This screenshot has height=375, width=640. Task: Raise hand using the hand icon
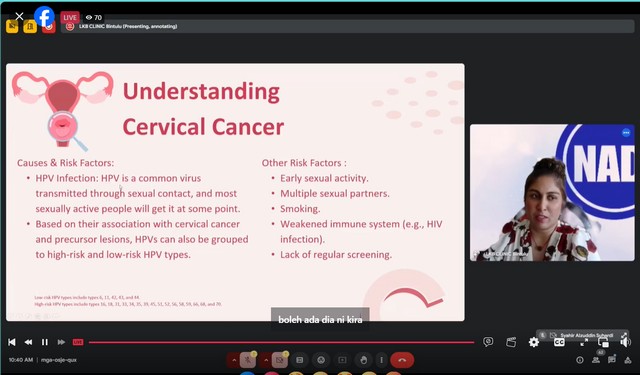364,360
